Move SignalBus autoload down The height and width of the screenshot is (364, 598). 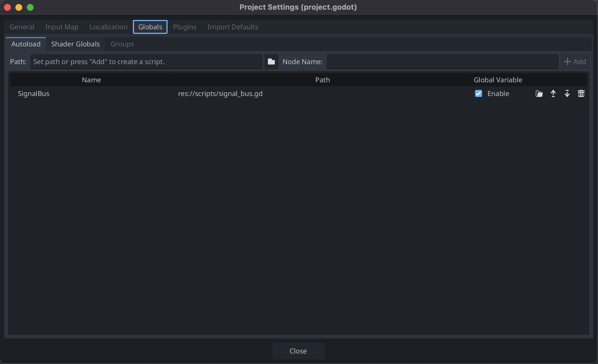click(x=567, y=94)
